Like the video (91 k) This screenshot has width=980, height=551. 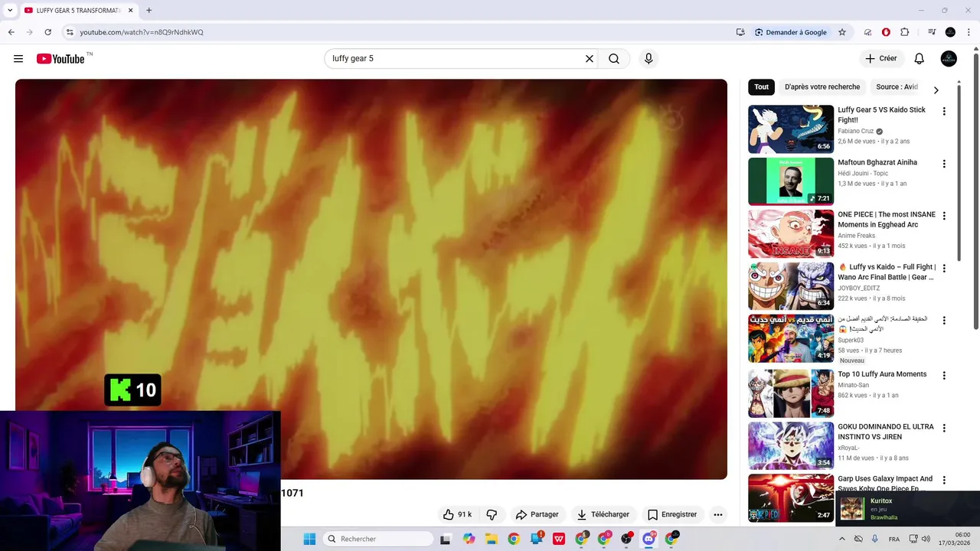pos(457,514)
